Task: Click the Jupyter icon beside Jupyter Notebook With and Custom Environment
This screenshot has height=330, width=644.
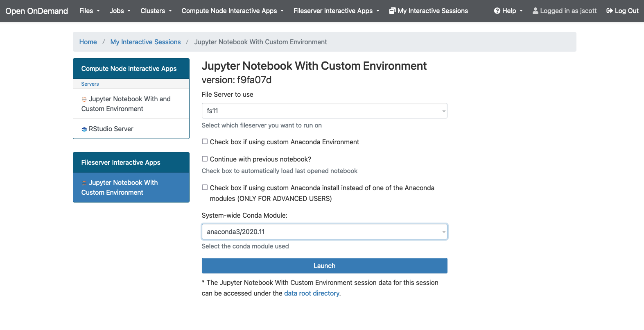Action: 84,99
